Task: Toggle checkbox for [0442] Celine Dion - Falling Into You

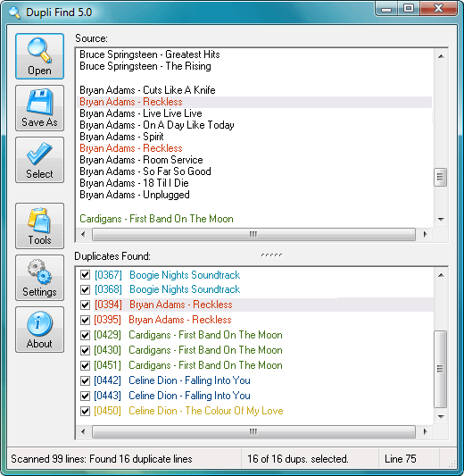Action: pos(86,380)
